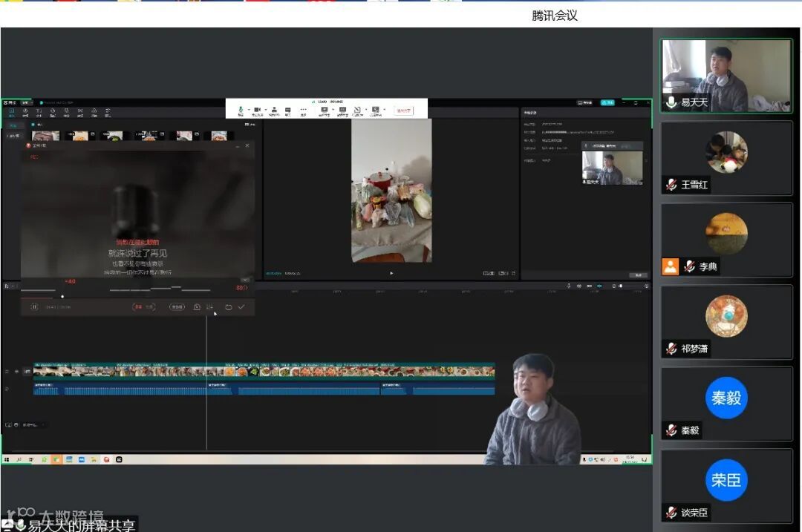Screen dimensions: 802x532
Task: Click the search icon in shared taskbar
Action: pos(19,459)
